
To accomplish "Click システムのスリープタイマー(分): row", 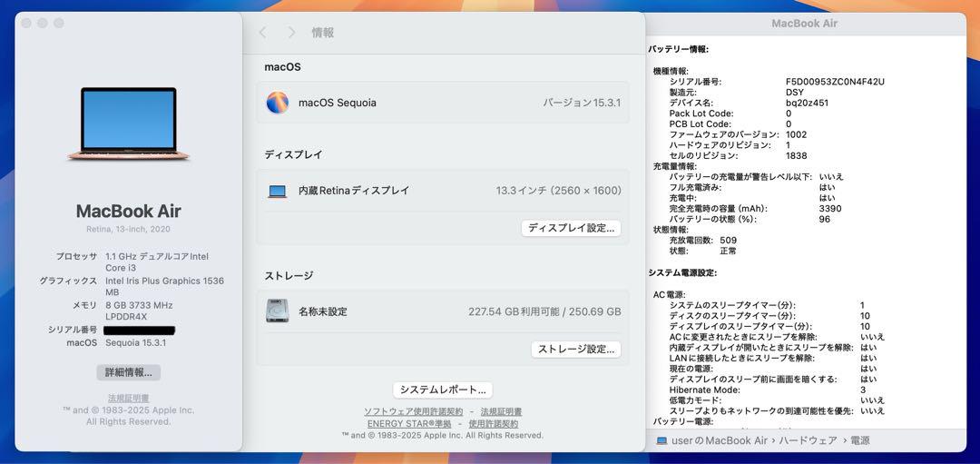I will (x=767, y=305).
